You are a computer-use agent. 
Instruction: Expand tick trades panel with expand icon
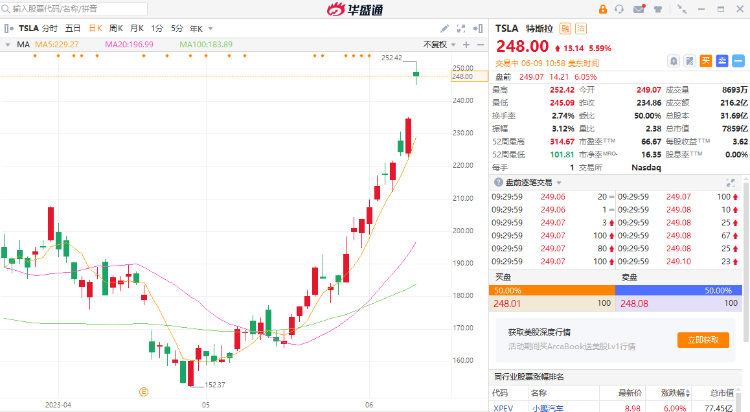[730, 182]
